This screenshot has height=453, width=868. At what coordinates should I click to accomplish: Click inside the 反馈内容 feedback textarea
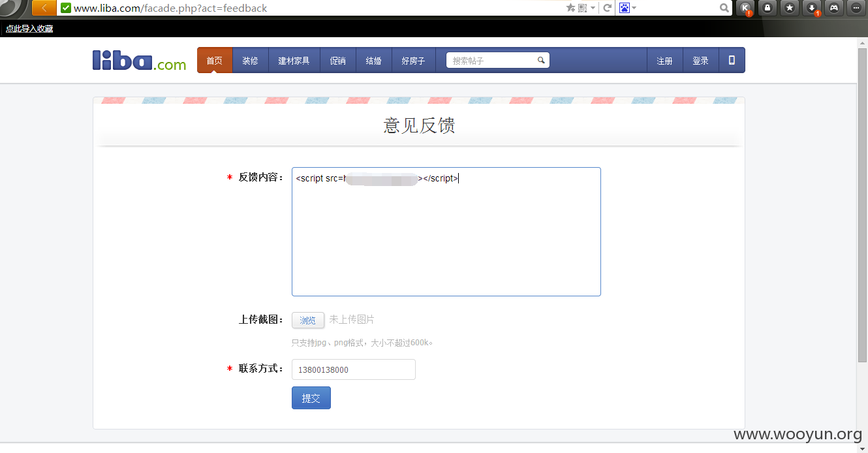(x=446, y=232)
